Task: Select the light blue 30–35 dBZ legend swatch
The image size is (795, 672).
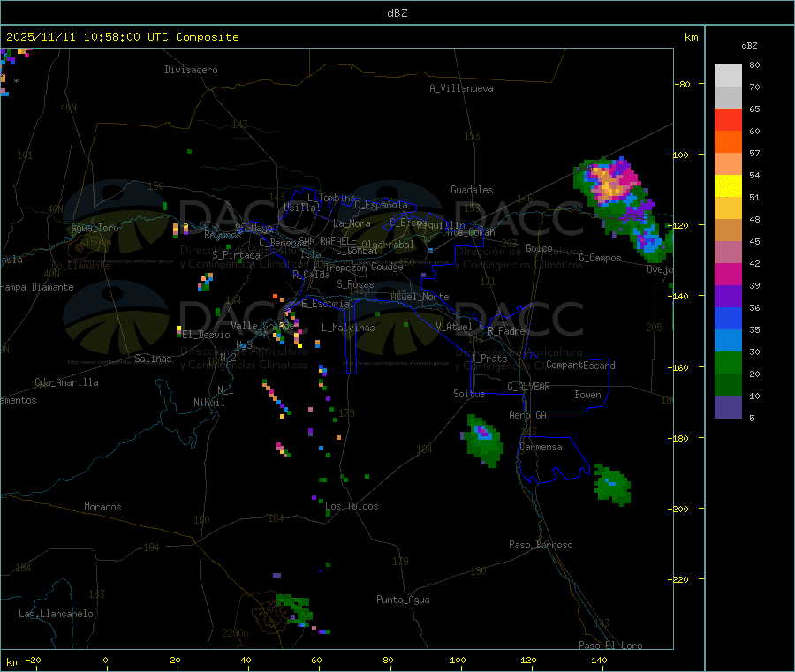Action: pyautogui.click(x=728, y=341)
